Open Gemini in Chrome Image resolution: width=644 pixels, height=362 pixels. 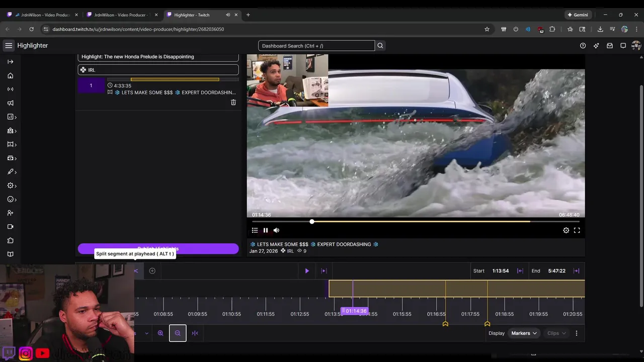coord(577,15)
